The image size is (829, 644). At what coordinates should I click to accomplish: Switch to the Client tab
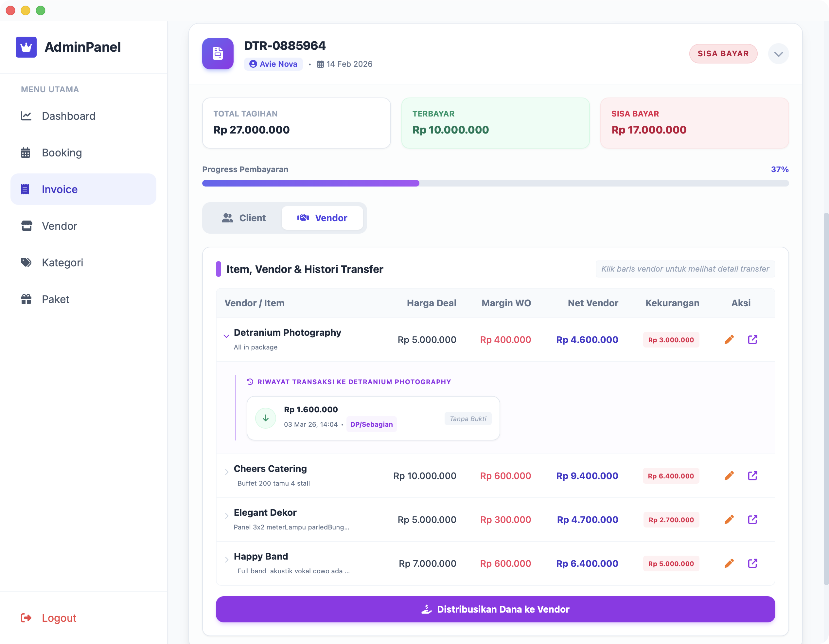tap(244, 218)
